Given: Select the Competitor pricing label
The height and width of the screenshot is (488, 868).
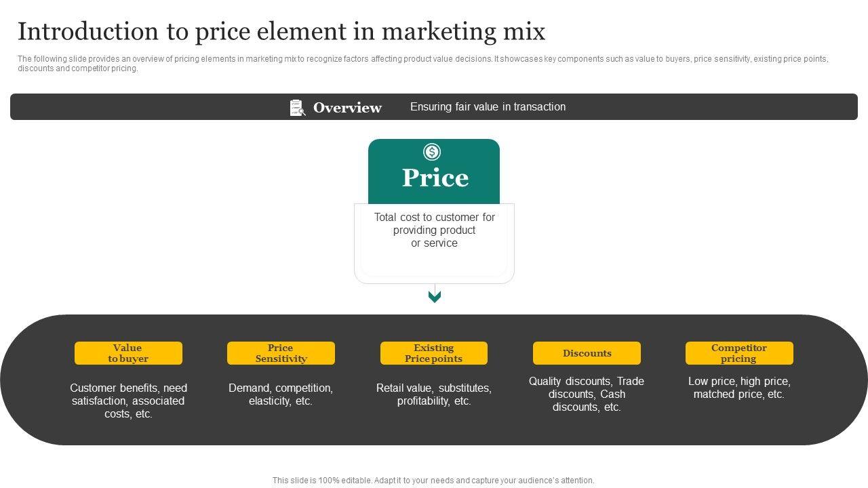Looking at the screenshot, I should 739,353.
